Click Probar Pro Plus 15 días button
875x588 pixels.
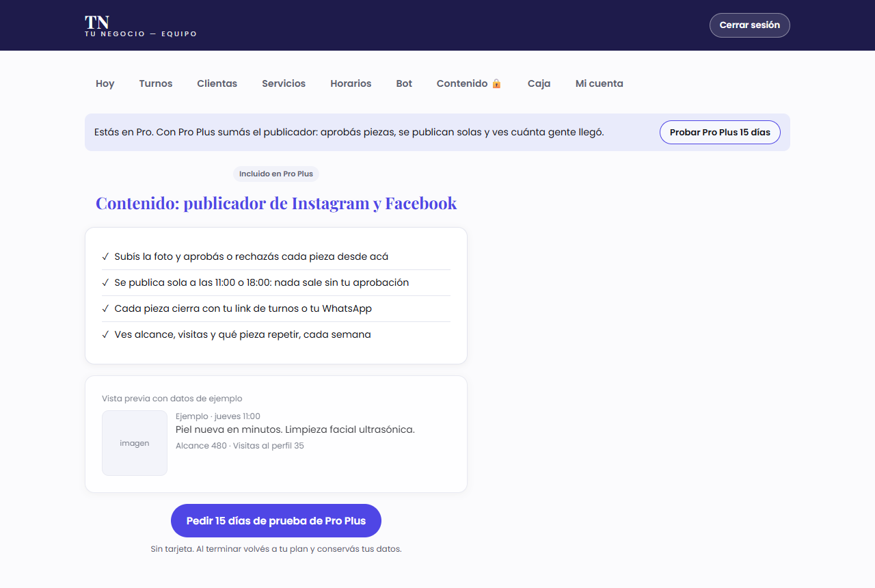[x=720, y=133]
